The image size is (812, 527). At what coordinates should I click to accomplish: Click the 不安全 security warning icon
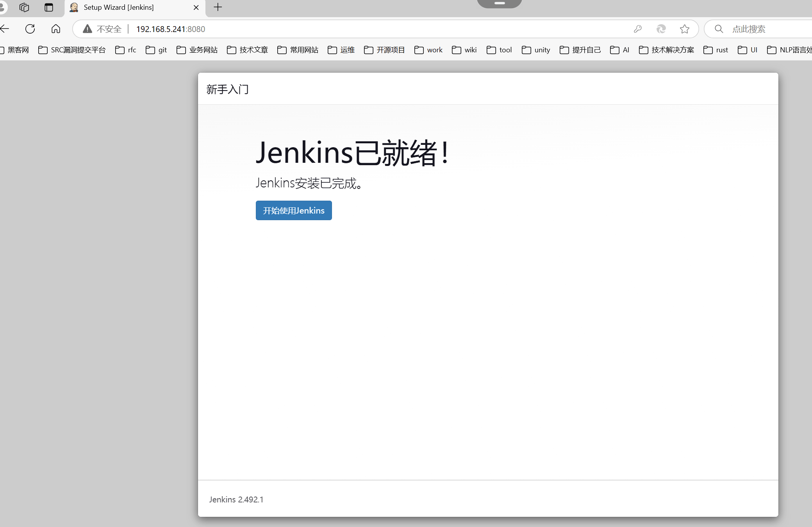(87, 29)
